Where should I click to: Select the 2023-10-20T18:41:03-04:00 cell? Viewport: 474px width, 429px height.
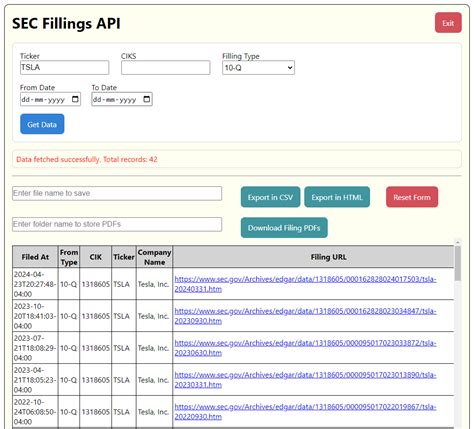(35, 316)
